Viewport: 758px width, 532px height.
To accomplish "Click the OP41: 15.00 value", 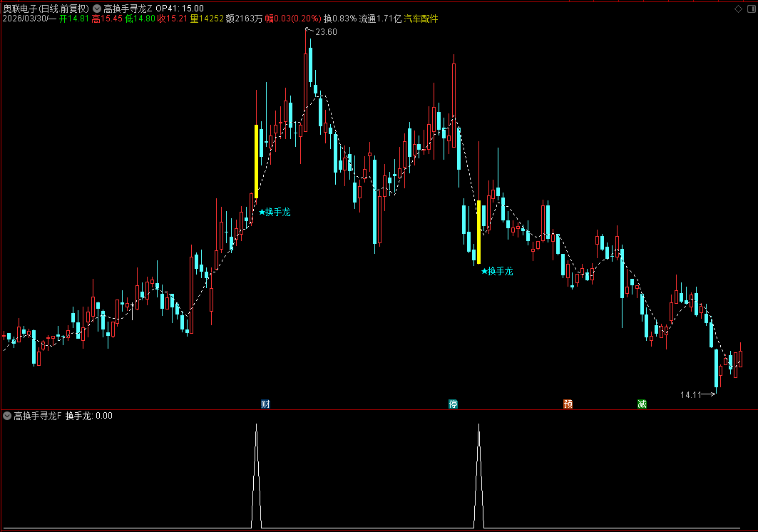I will [x=180, y=9].
